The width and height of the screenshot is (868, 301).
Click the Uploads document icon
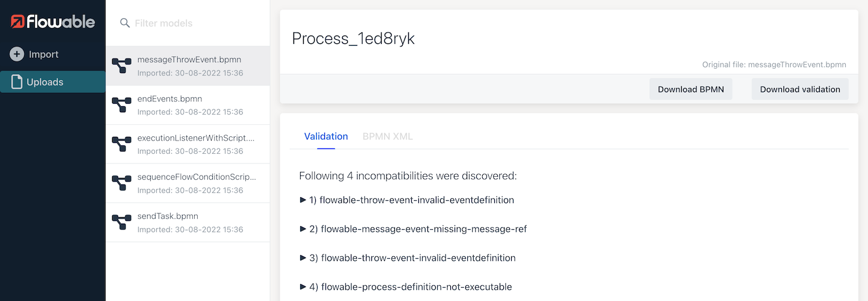[17, 82]
